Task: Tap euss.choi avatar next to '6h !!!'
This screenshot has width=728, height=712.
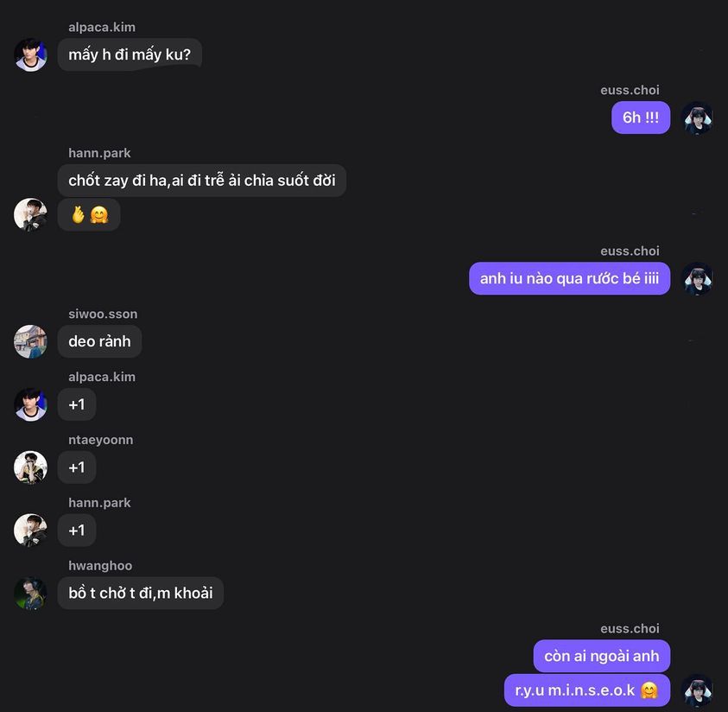Action: click(x=697, y=118)
